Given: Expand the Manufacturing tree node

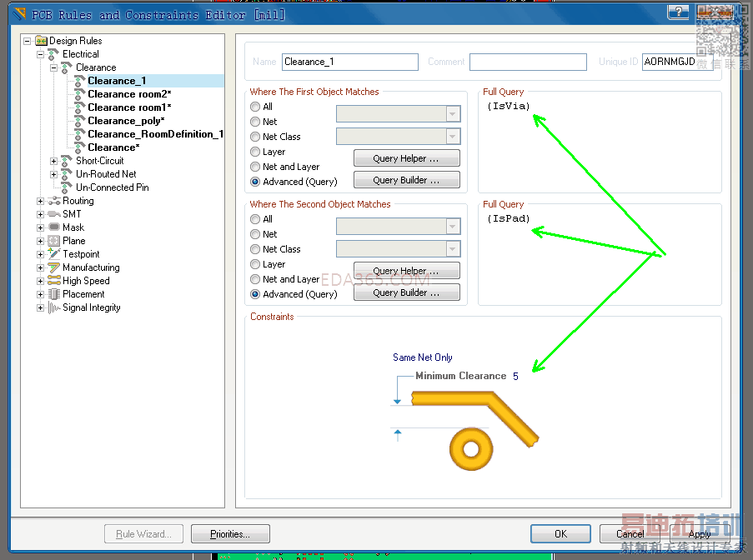Looking at the screenshot, I should point(40,267).
